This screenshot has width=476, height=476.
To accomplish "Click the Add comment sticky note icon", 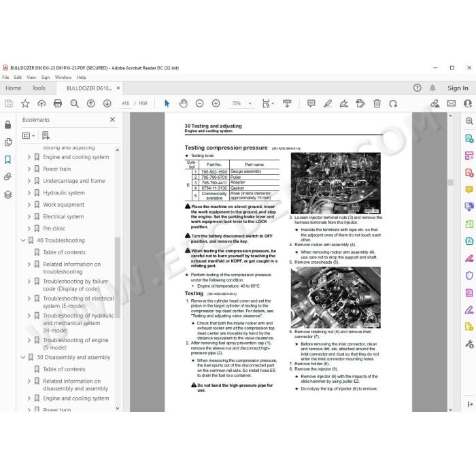I will coord(311,103).
